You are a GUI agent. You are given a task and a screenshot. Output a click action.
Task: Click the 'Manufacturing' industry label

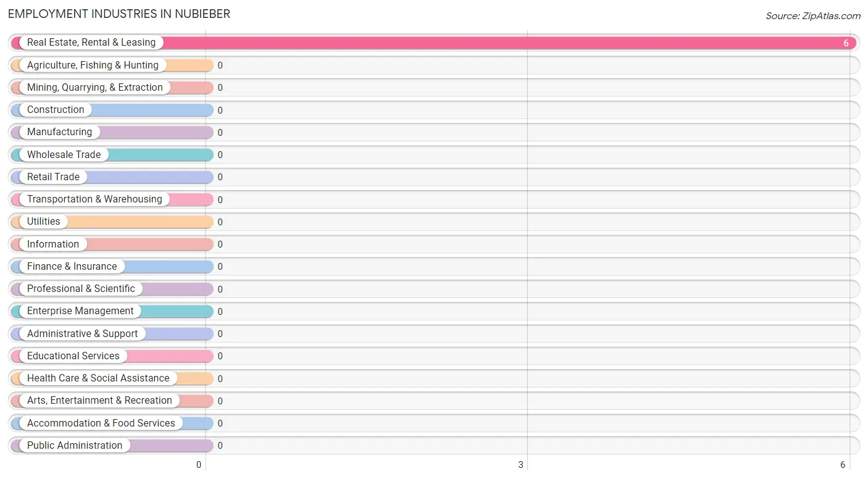tap(59, 132)
